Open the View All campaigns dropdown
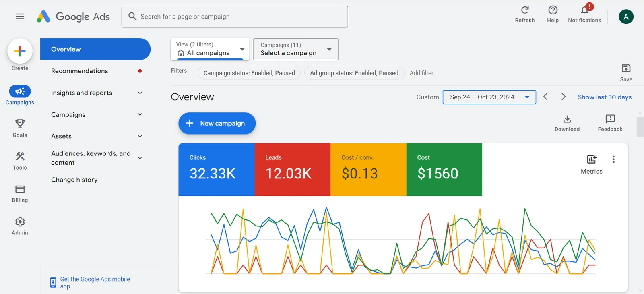Viewport: 644px width, 294px height. pos(210,49)
